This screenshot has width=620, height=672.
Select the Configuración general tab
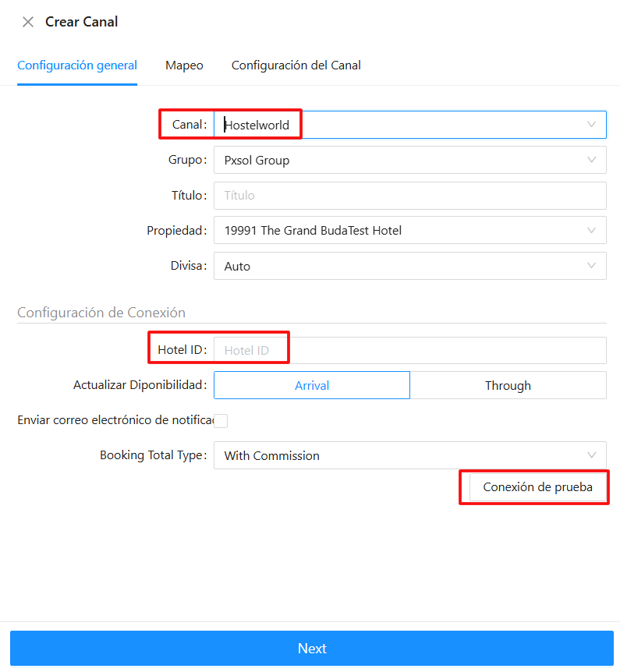(x=77, y=65)
